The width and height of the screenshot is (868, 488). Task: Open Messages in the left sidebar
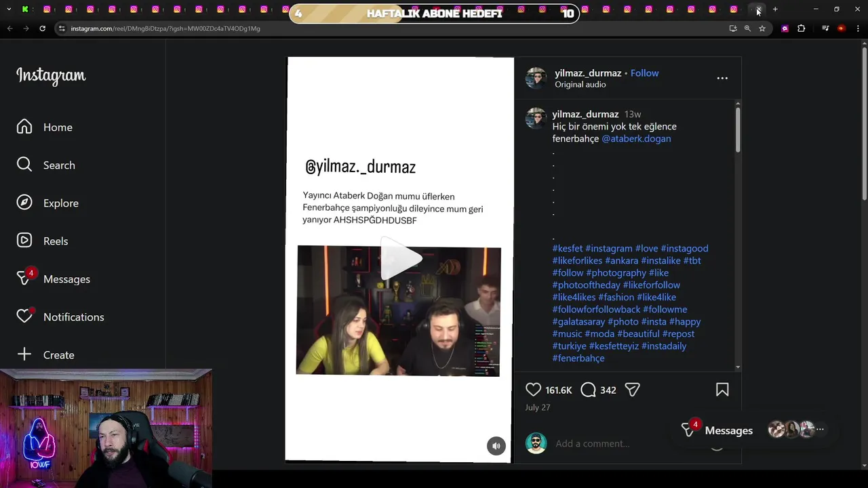point(54,279)
